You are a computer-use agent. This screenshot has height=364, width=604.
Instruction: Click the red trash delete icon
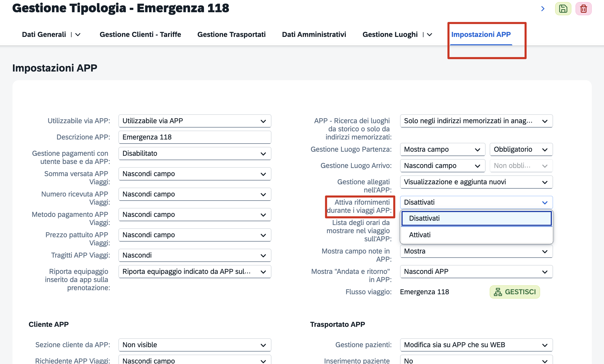pos(583,9)
